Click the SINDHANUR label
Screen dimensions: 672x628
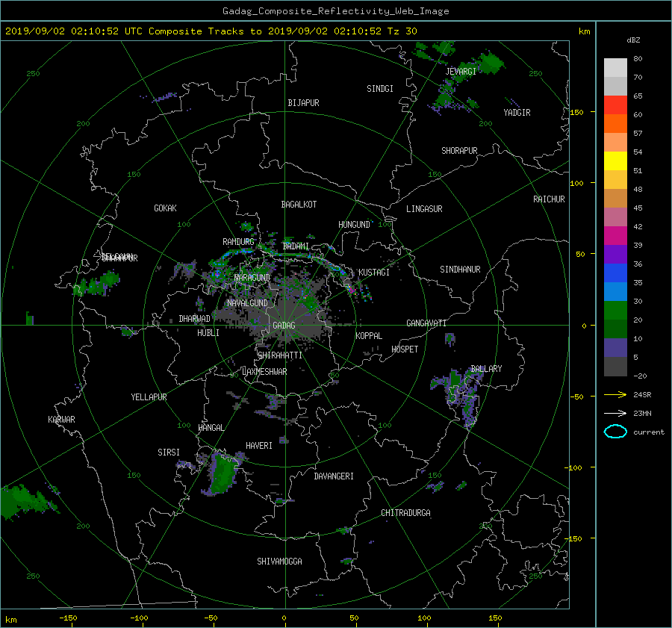(460, 270)
